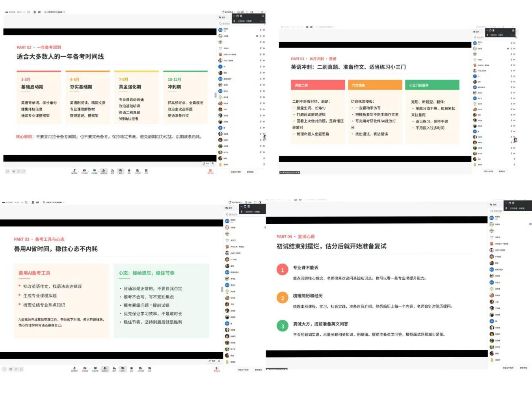Open chat from the 备考工具与心态 window bottom toolbar

[123, 369]
